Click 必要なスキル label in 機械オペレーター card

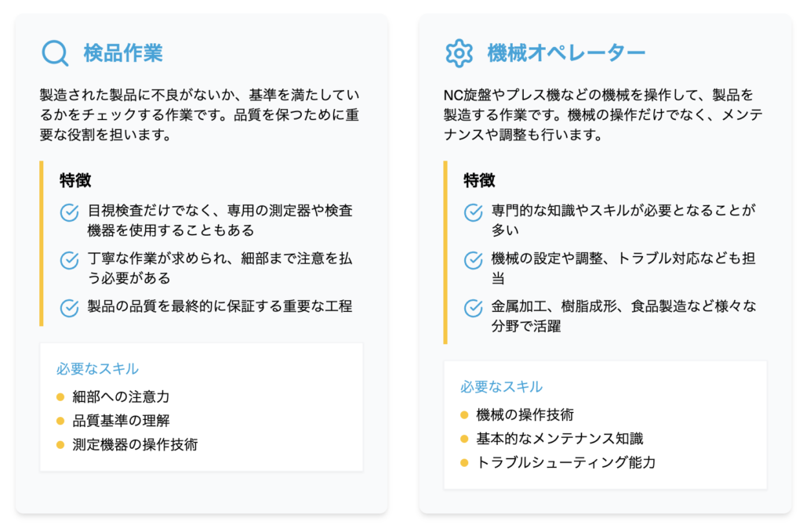click(x=501, y=387)
